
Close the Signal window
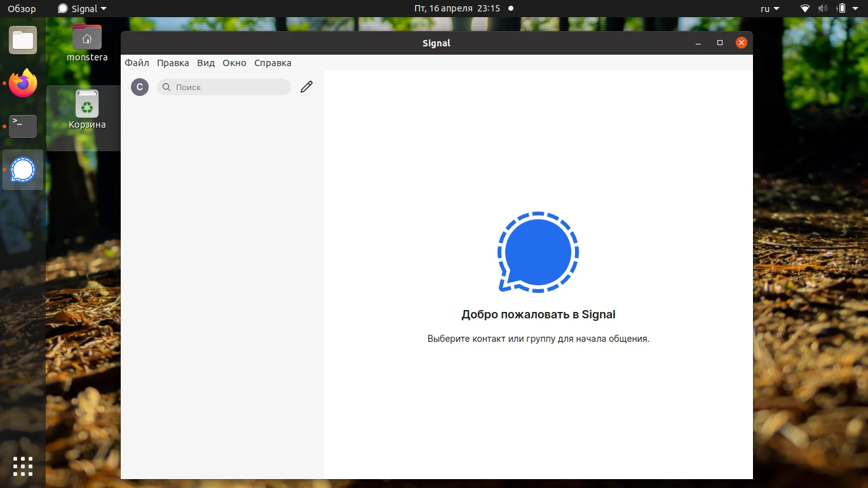point(741,43)
